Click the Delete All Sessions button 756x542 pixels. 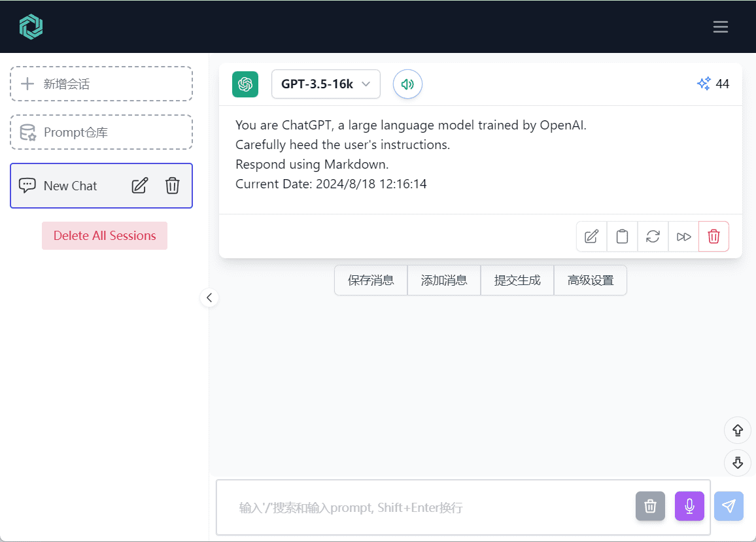pyautogui.click(x=105, y=236)
